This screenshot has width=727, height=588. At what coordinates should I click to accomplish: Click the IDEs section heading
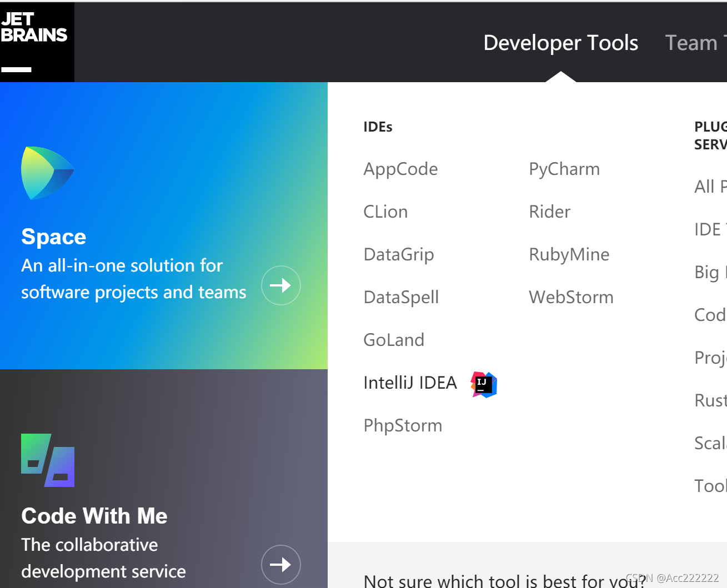coord(378,127)
